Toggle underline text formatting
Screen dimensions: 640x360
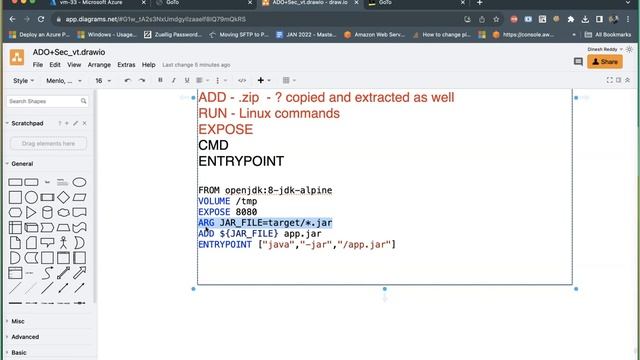[x=187, y=80]
